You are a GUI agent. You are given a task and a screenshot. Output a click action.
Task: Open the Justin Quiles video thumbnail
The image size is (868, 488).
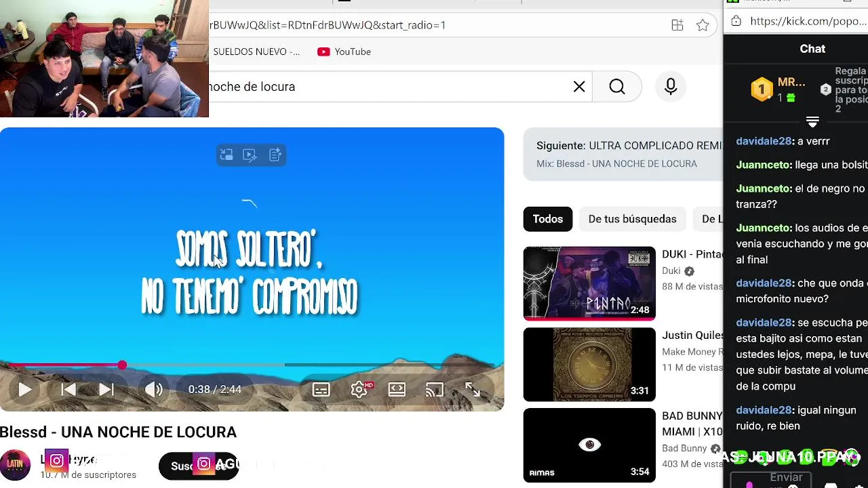tap(589, 365)
